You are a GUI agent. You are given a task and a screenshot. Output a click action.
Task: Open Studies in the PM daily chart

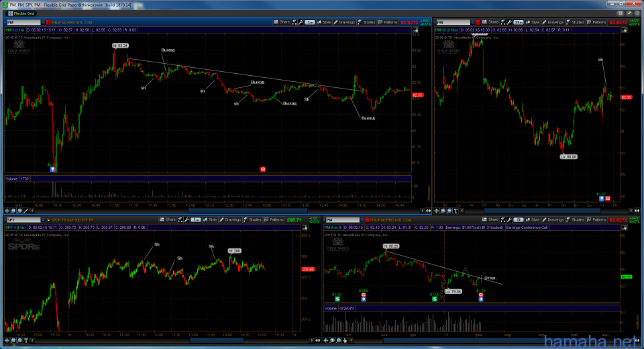click(x=575, y=220)
